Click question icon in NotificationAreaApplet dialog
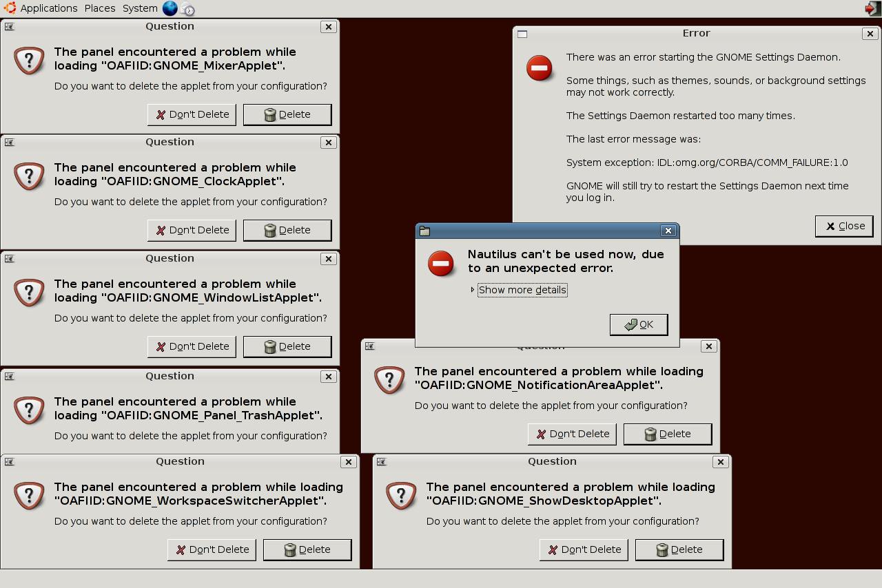This screenshot has width=882, height=588. click(390, 380)
